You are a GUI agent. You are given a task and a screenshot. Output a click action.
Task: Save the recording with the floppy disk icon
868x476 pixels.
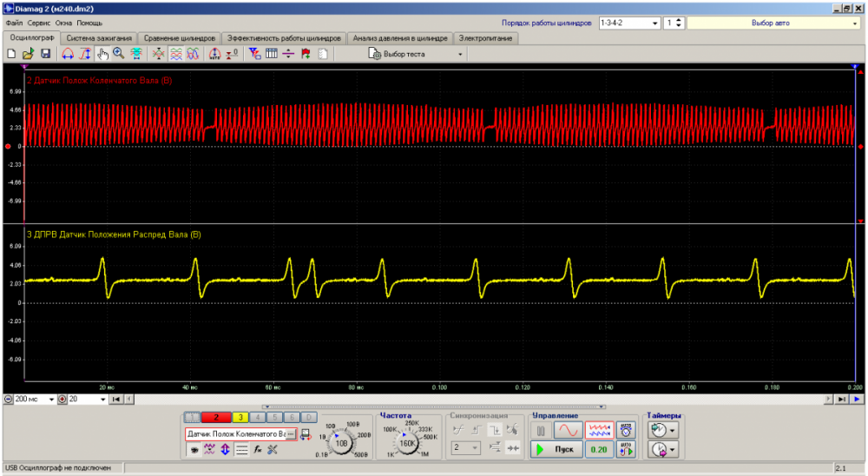[44, 54]
